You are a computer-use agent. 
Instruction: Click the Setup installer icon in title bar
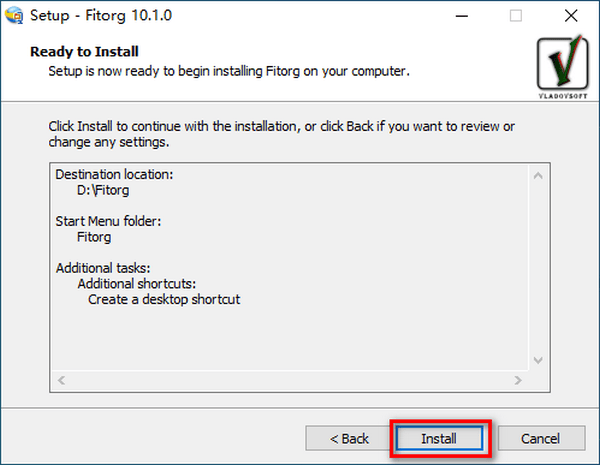pyautogui.click(x=14, y=16)
